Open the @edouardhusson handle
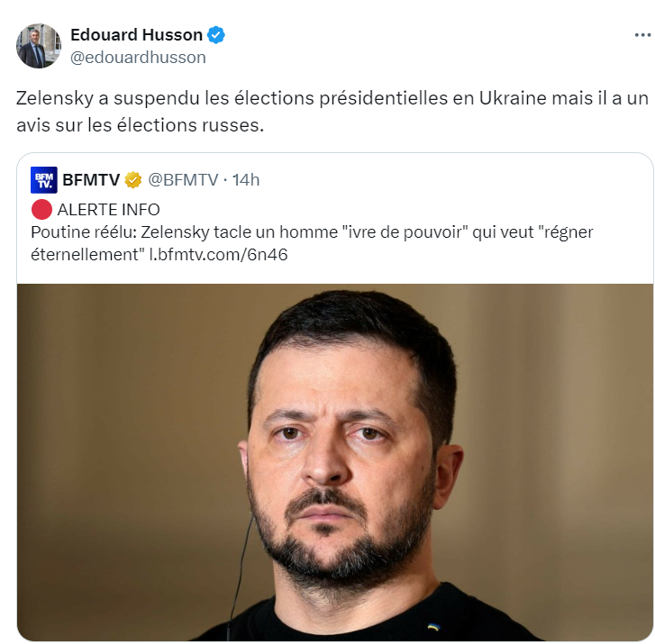655x644 pixels. 138,58
